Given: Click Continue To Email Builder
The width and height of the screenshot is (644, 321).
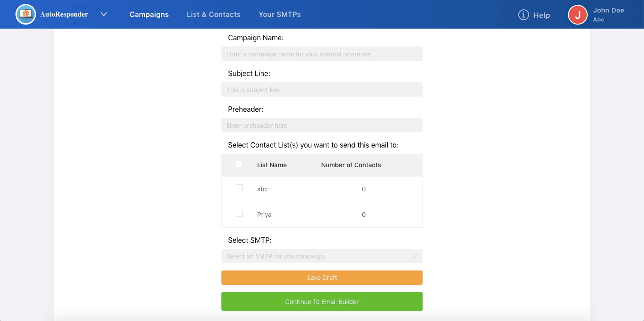Looking at the screenshot, I should pos(322,301).
